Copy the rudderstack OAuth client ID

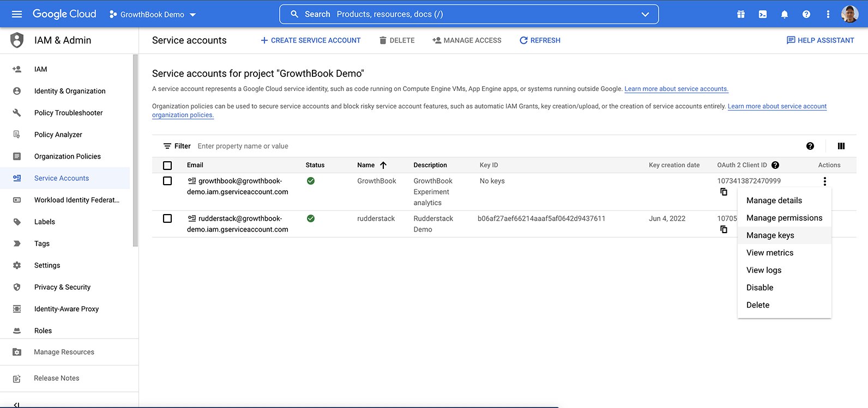pyautogui.click(x=724, y=229)
